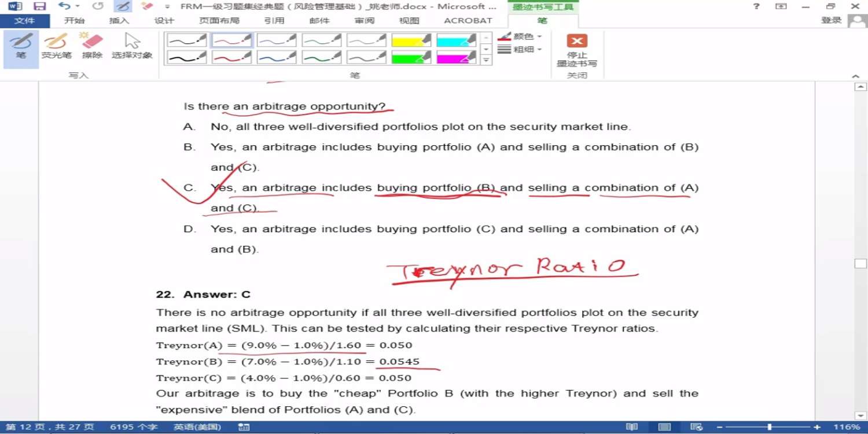Click the language indicator 英语(美国)
868x434 pixels.
[x=197, y=427]
